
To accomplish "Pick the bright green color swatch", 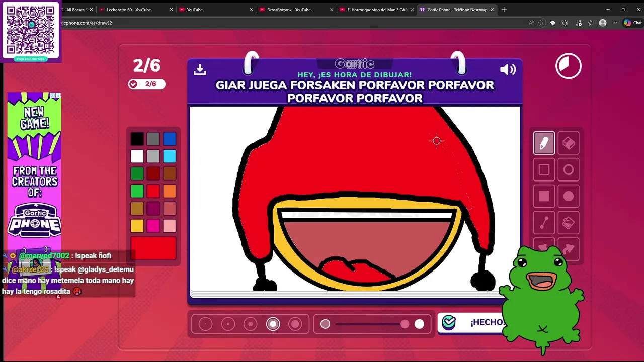I will pos(137,191).
